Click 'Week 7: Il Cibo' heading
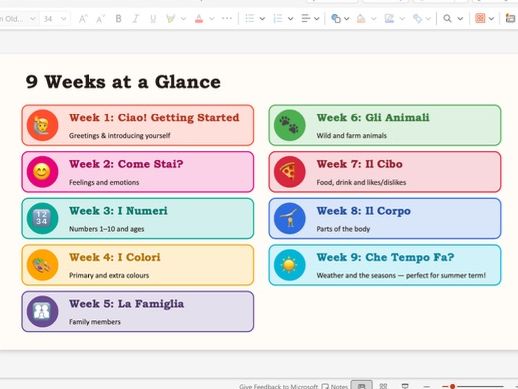 click(x=359, y=164)
